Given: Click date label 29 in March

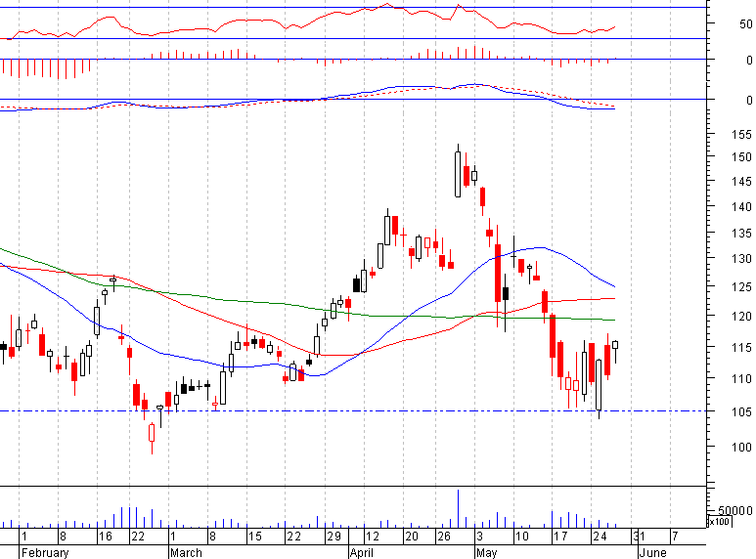Looking at the screenshot, I should click(334, 537).
